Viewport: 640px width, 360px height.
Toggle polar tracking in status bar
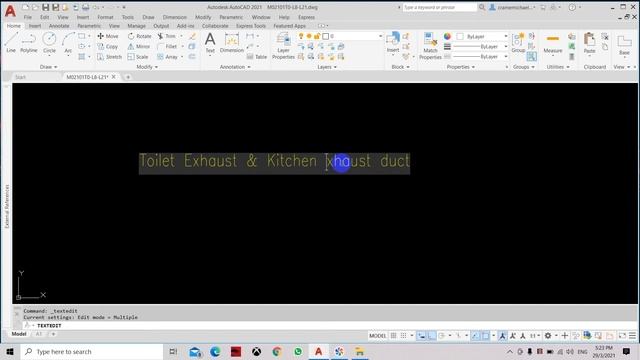point(442,336)
